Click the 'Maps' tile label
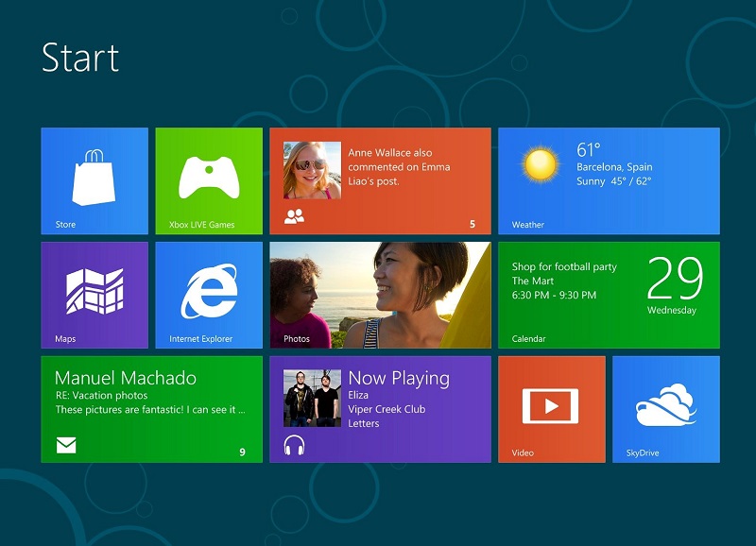The width and height of the screenshot is (756, 546). click(65, 339)
